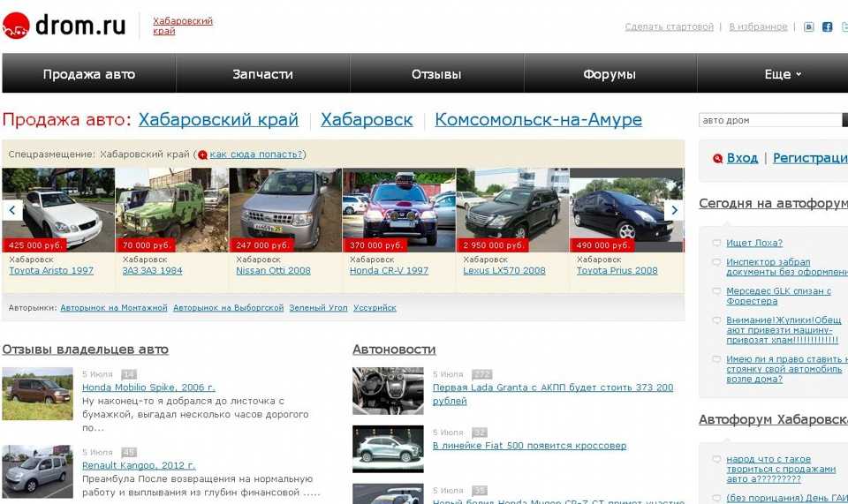Click the red plus icon near 'как сюда попасть?'
Viewport: 848px width, 504px height.
[x=203, y=155]
